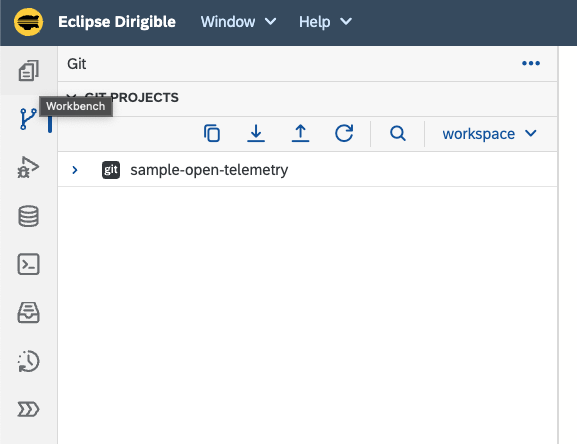Expand the sample-open-telemetry project
The width and height of the screenshot is (577, 444).
tap(75, 170)
